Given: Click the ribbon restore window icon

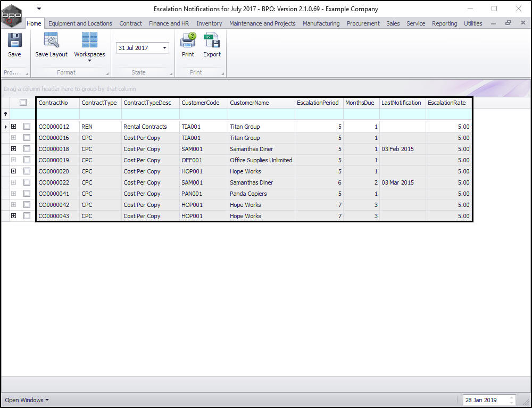Looking at the screenshot, I should coord(508,23).
